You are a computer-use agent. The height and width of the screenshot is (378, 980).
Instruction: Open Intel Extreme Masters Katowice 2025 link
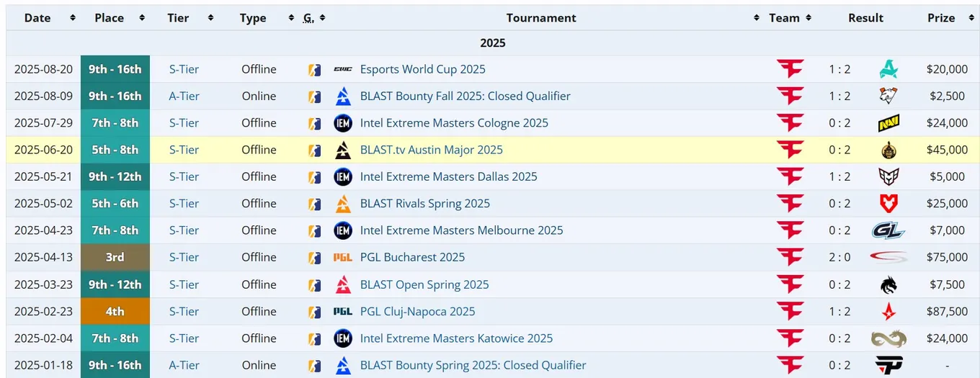[x=456, y=338]
